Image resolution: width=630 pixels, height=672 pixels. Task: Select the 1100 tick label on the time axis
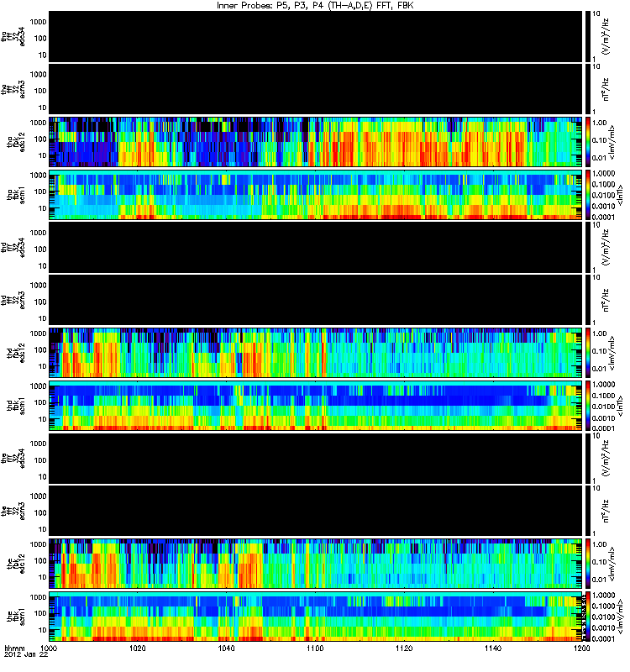315,648
